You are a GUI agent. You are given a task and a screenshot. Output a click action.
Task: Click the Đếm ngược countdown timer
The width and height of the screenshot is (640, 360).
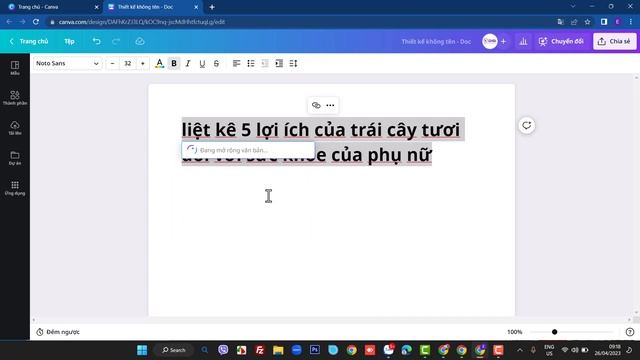click(x=58, y=332)
